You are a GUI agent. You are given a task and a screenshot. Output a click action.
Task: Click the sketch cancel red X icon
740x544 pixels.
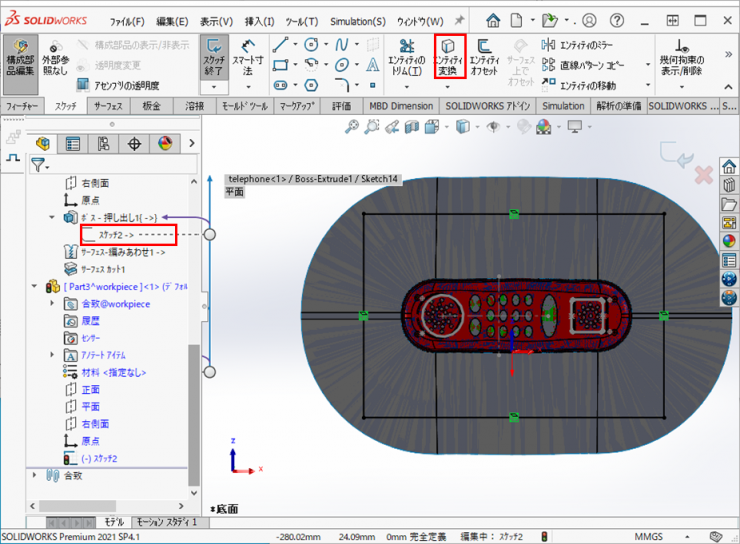(x=703, y=176)
